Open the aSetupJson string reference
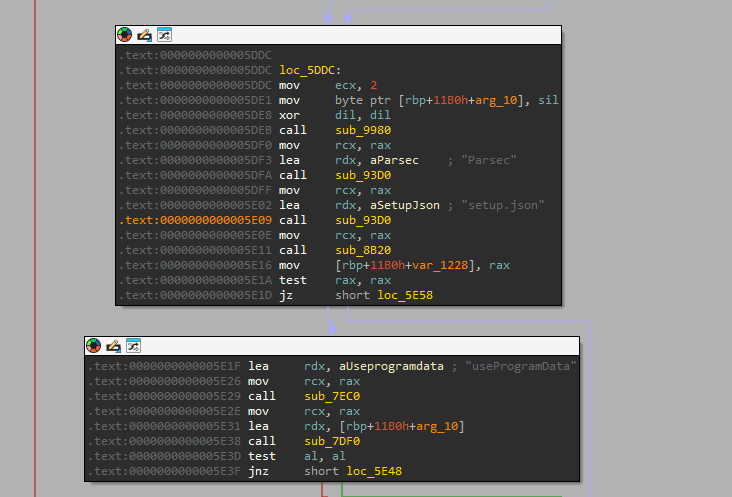 (x=405, y=205)
